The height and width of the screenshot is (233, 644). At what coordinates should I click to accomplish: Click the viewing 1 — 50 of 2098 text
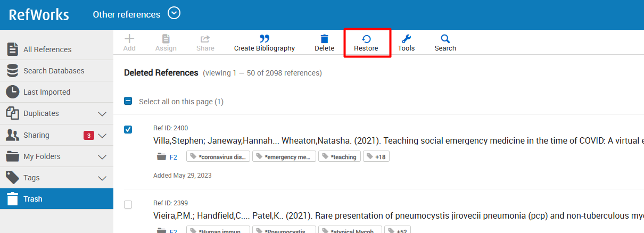262,73
